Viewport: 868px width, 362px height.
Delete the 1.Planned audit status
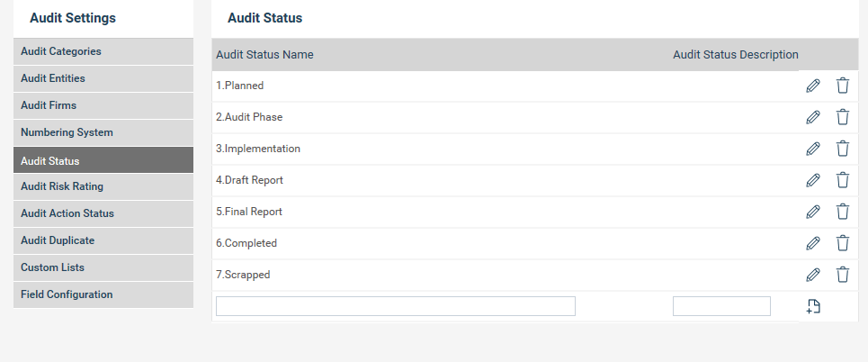point(843,86)
